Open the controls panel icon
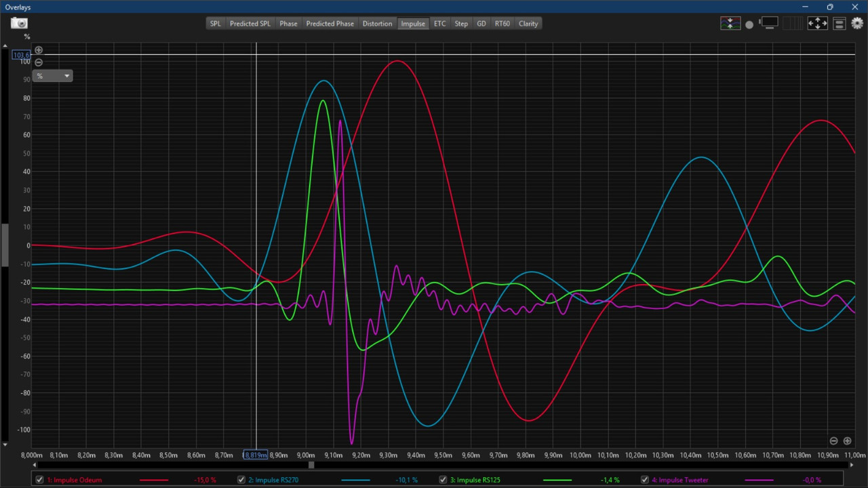868x488 pixels. 839,24
